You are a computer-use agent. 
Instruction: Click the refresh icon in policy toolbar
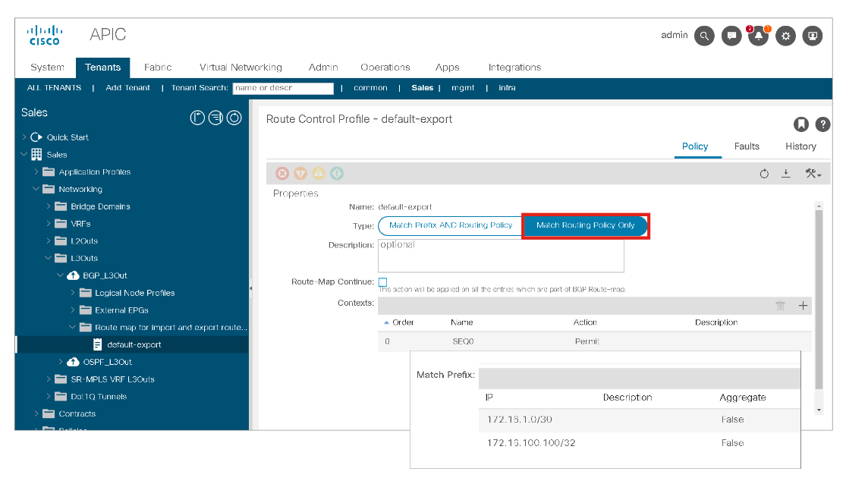pyautogui.click(x=764, y=174)
